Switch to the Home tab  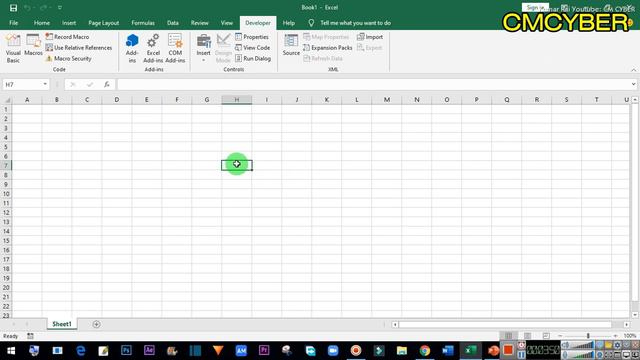click(42, 23)
